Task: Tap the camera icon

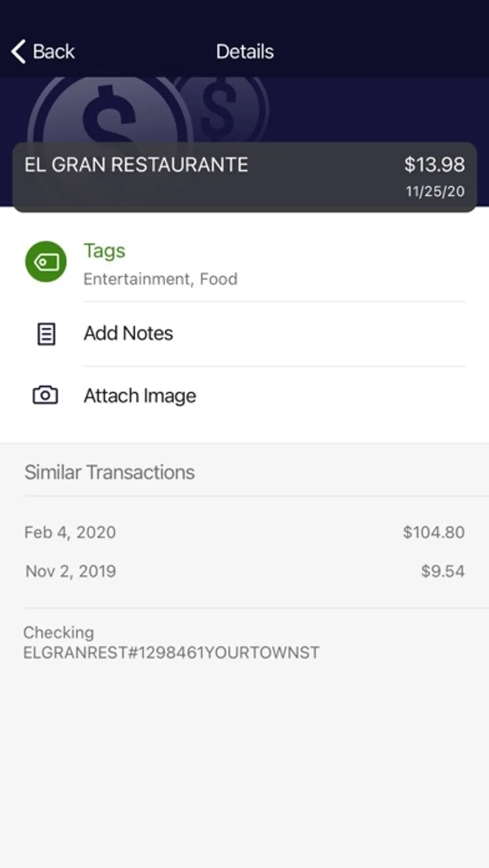Action: tap(45, 395)
